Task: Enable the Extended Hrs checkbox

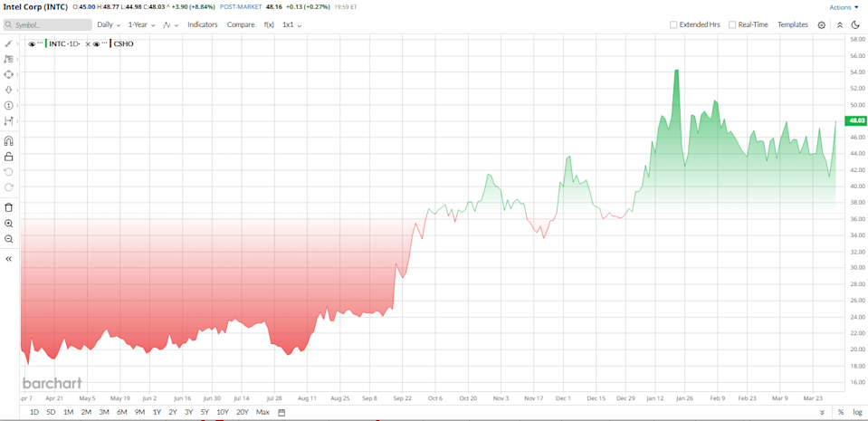Action: tap(673, 25)
